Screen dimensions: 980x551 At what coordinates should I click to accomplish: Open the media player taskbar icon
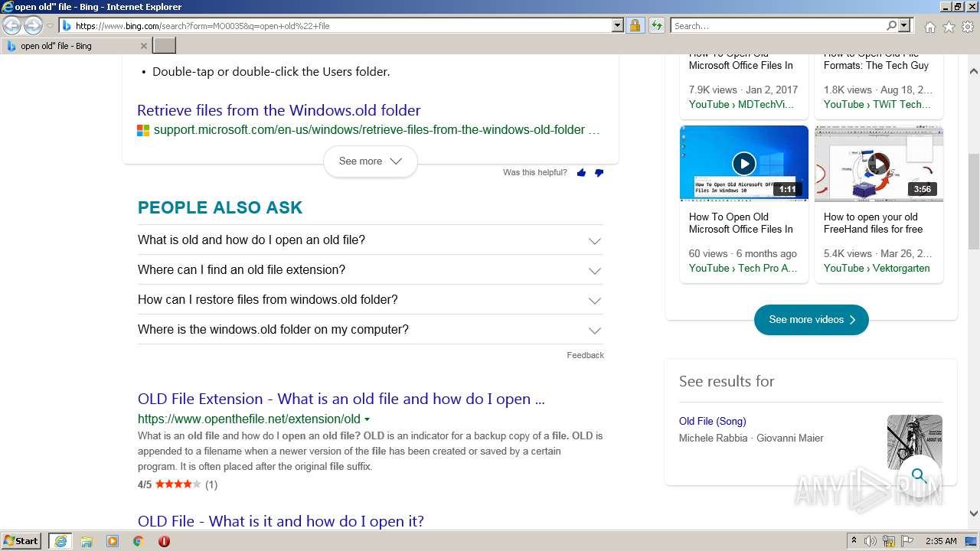coord(113,541)
